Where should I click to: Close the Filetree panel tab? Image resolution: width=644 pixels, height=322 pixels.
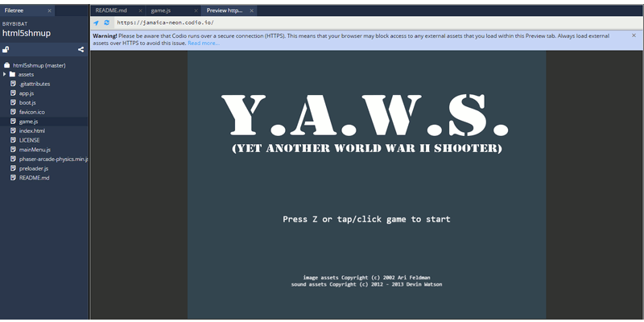(x=48, y=10)
